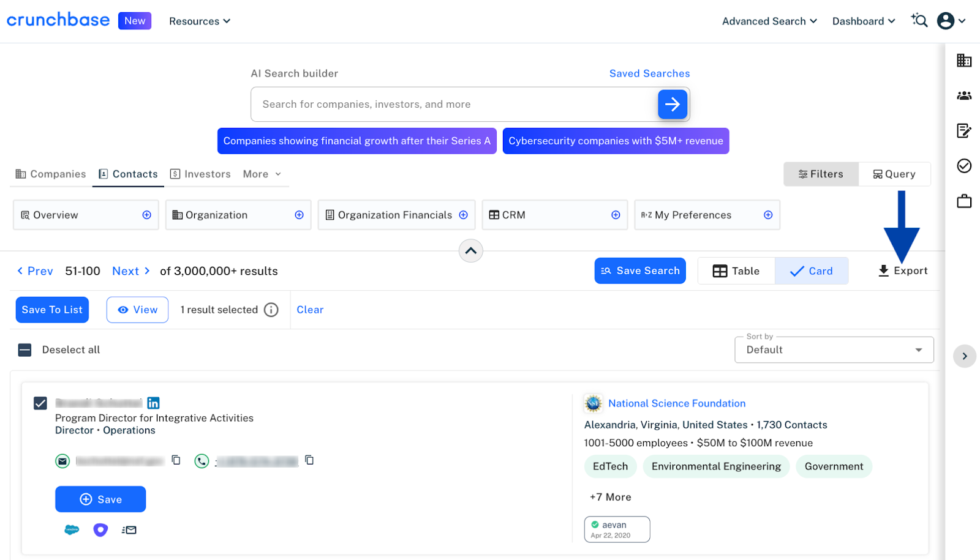Uncheck the selected contact's checkbox
This screenshot has height=560, width=980.
40,403
